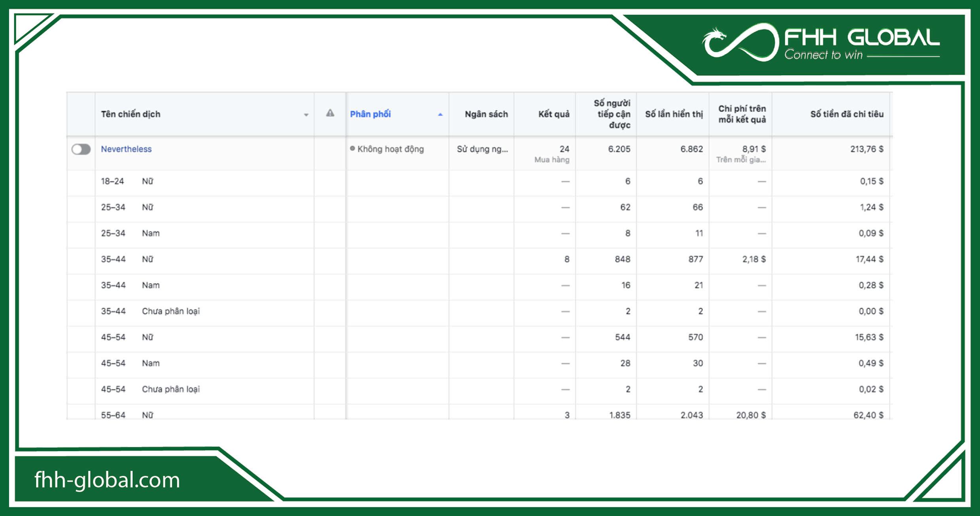Select the Số tiền đã chi tiêu column header
The width and height of the screenshot is (980, 516).
(847, 114)
